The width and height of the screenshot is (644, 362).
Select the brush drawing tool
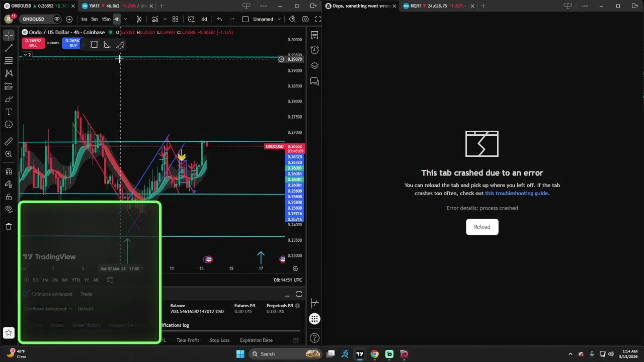[x=9, y=99]
